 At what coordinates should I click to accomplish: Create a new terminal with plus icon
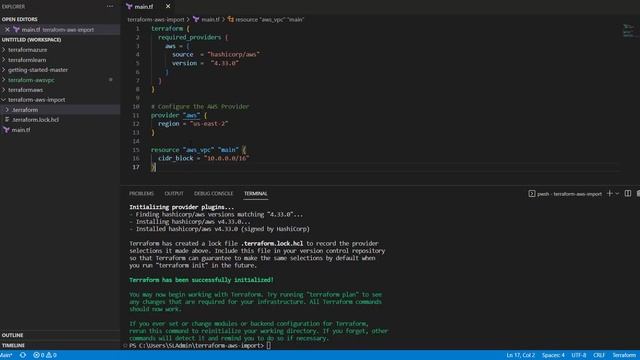pos(609,193)
